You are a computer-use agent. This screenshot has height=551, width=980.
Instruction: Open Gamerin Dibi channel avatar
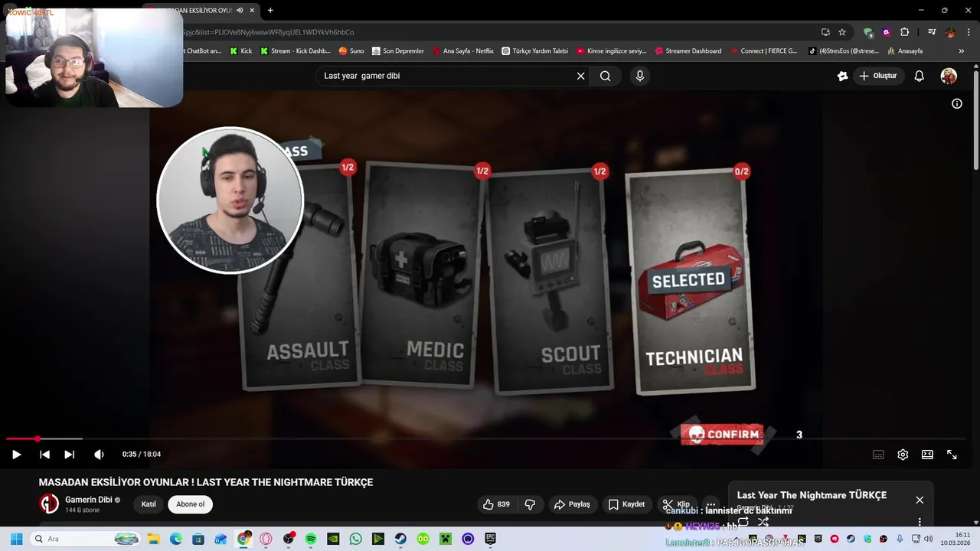click(x=49, y=504)
